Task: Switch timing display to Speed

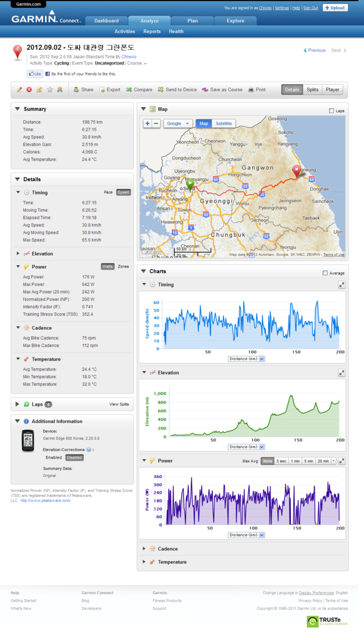Action: pos(123,192)
